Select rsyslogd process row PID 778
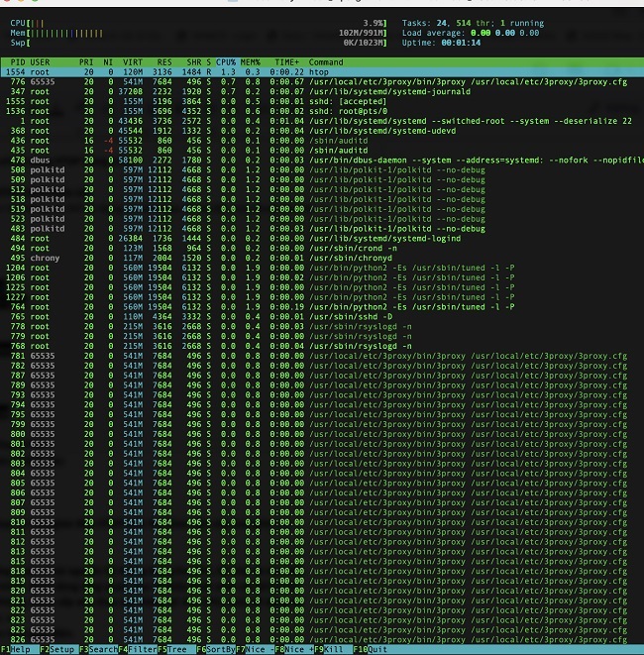Image resolution: width=644 pixels, height=655 pixels. point(322,327)
